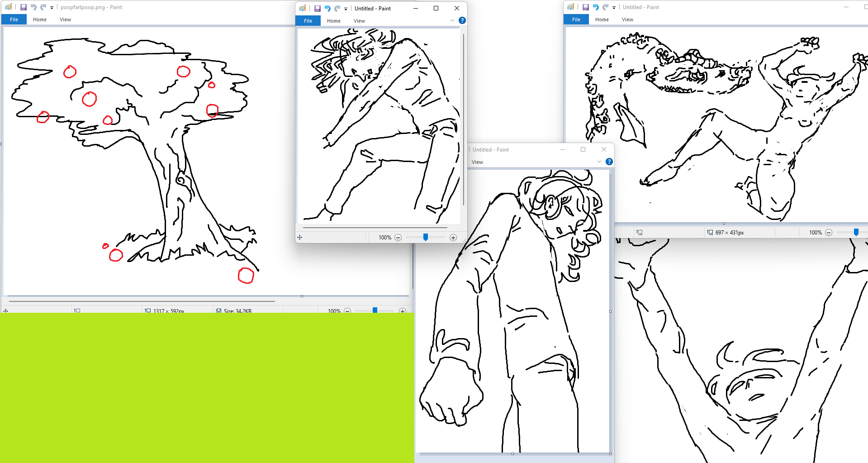Select Home tab in right Untitled Paint
Viewport: 868px width, 463px height.
coord(602,19)
